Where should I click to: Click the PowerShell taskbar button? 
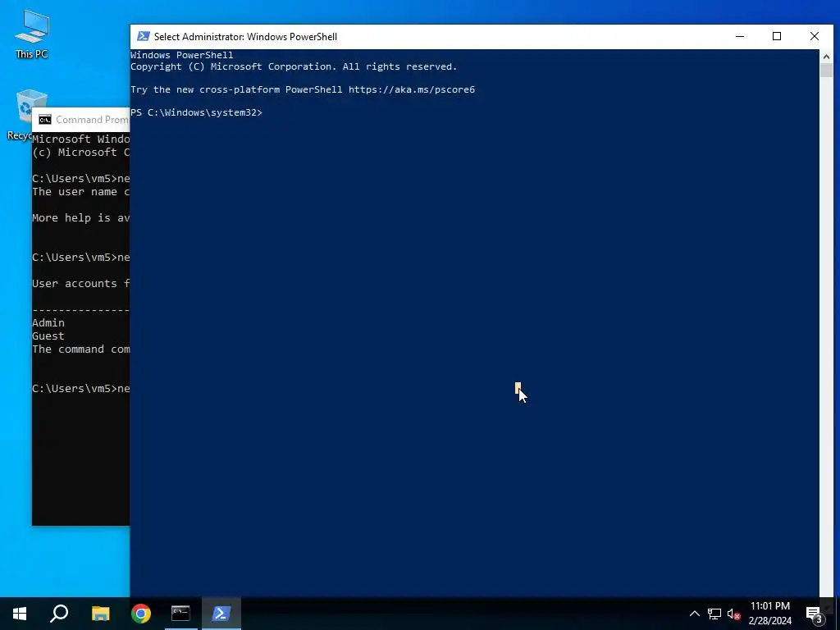[221, 614]
